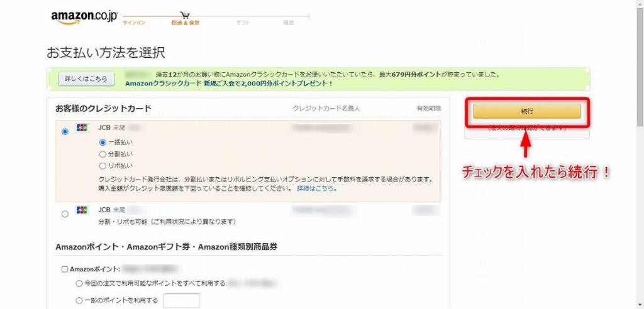The width and height of the screenshot is (644, 309).
Task: Click the JCB logo of the second card
Action: click(x=82, y=210)
